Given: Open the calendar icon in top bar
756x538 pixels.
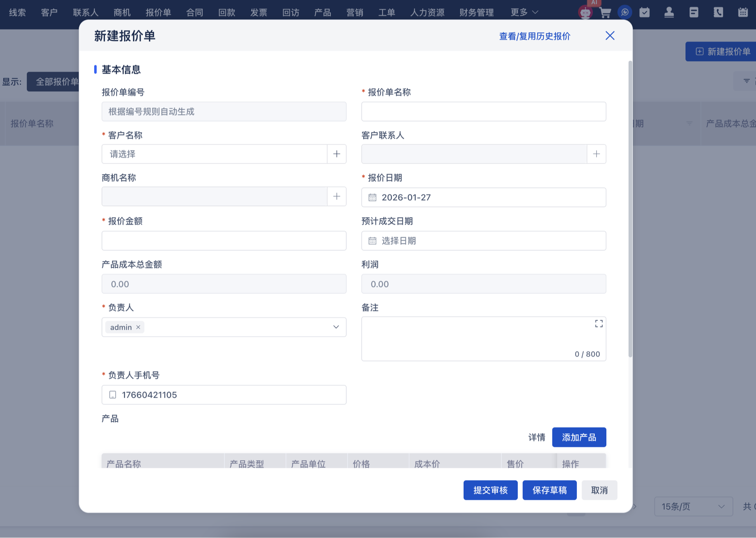Looking at the screenshot, I should 743,13.
